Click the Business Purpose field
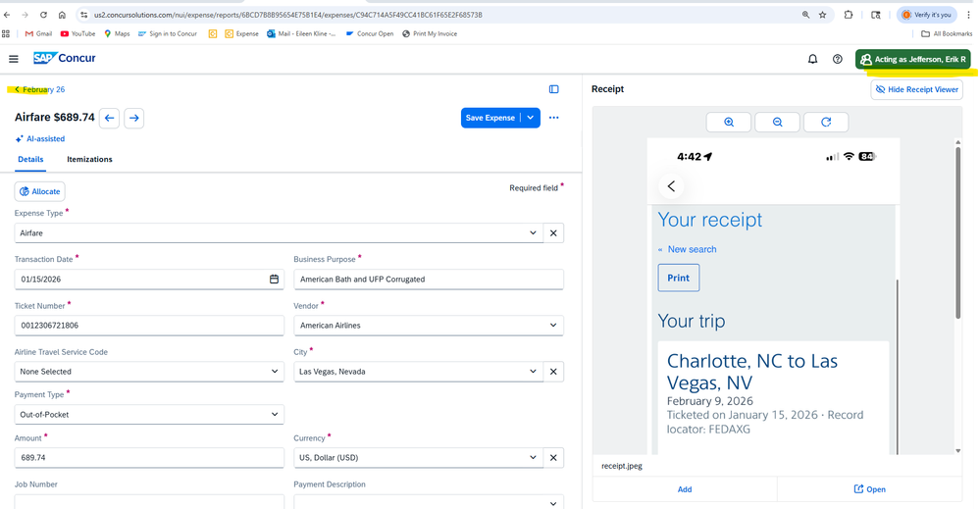Screen dimensions: 980x509 click(x=429, y=280)
